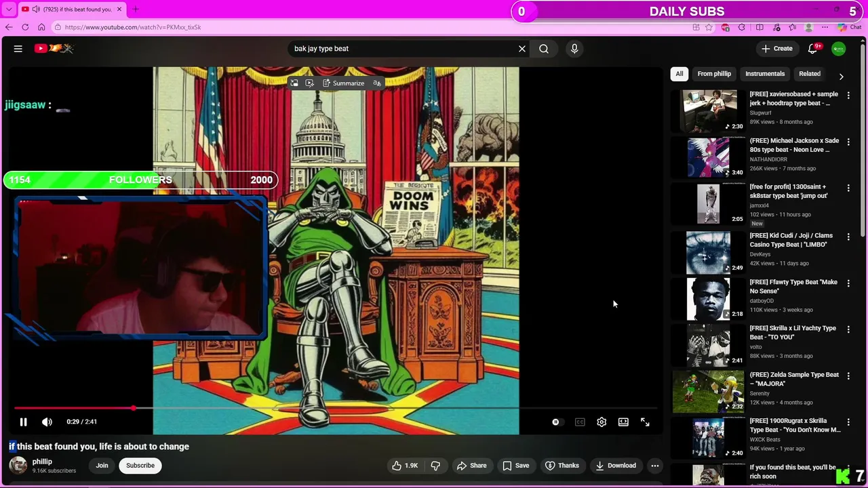Mute the video volume
868x488 pixels.
[x=47, y=422]
